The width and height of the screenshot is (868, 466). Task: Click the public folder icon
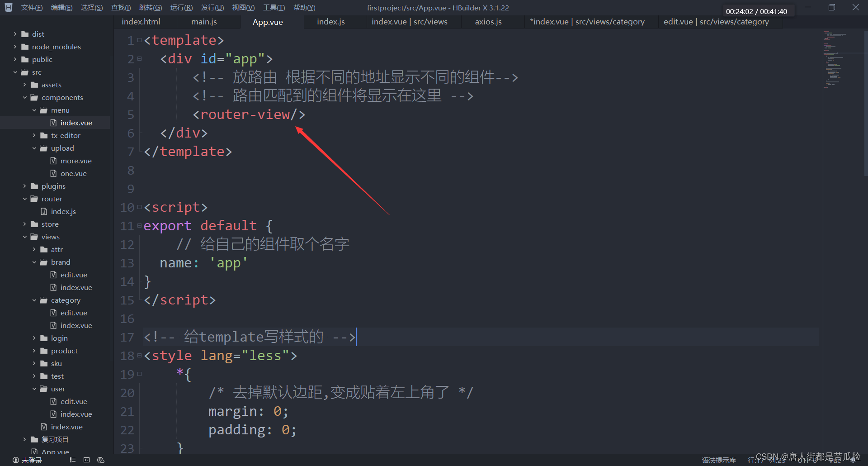coord(25,59)
